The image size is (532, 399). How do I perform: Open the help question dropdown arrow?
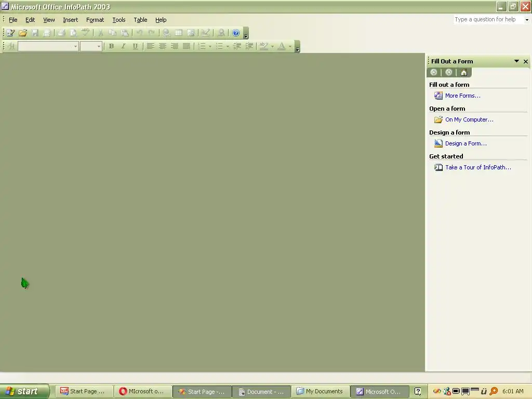click(x=527, y=20)
